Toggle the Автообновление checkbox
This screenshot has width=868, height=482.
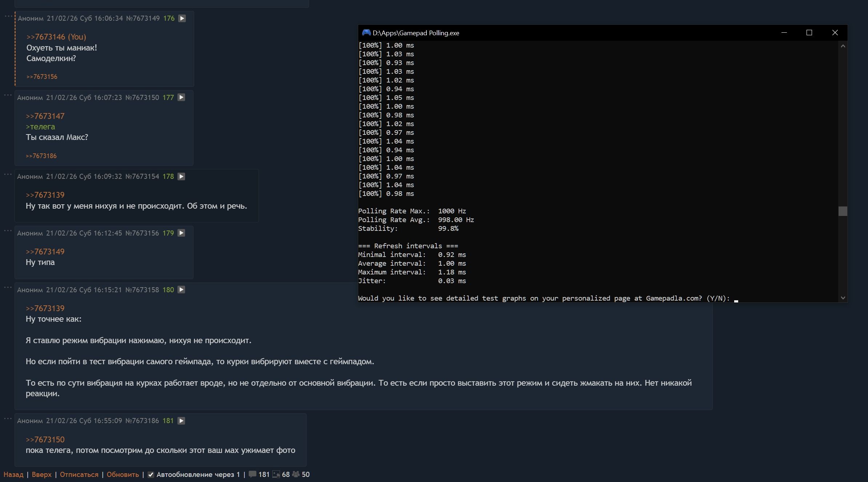[151, 475]
